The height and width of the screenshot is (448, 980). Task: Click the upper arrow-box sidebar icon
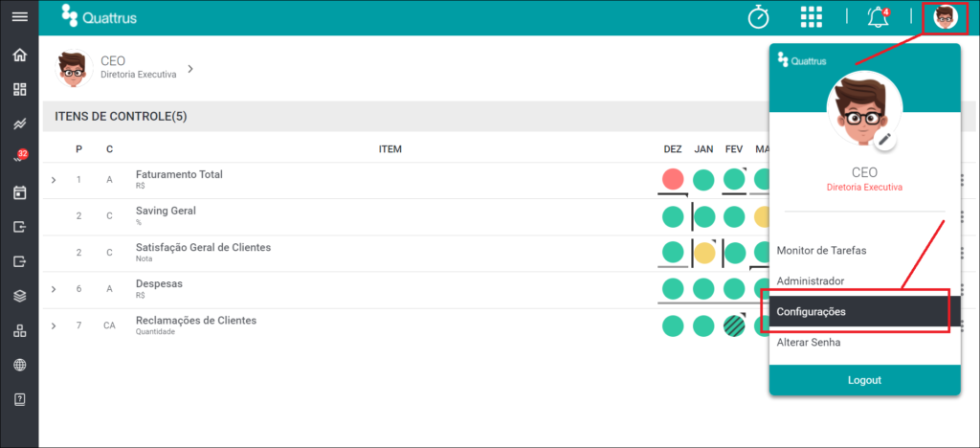19,226
